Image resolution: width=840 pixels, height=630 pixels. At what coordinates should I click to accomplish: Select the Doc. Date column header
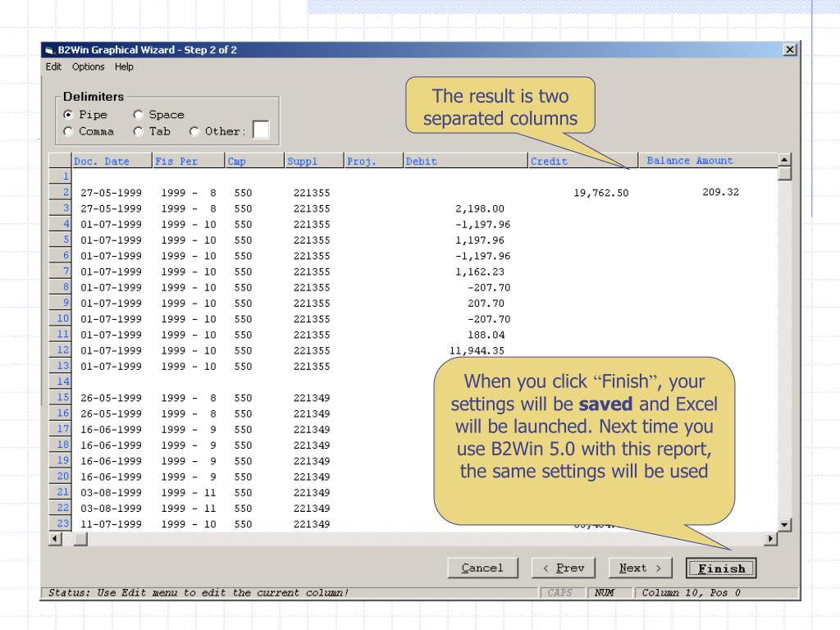101,161
